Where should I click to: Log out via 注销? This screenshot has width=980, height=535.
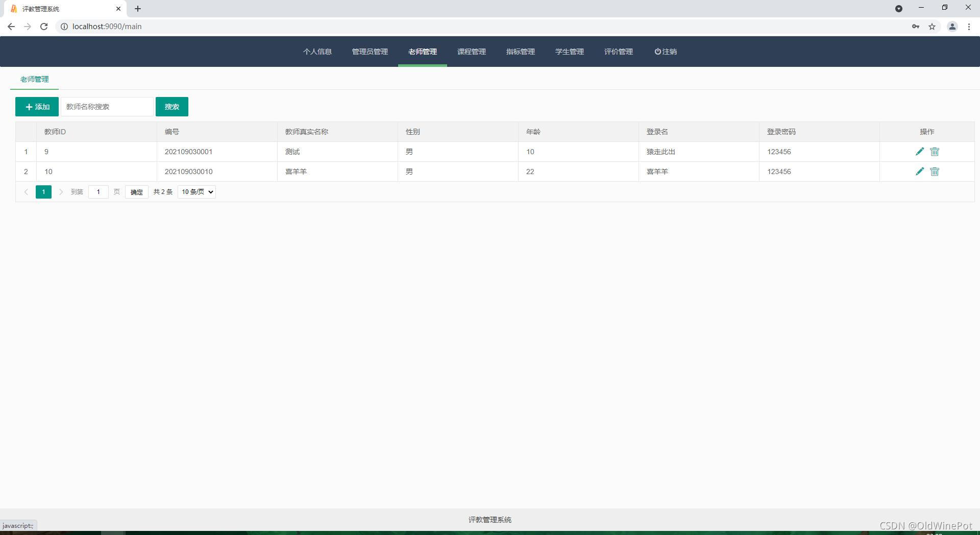666,52
